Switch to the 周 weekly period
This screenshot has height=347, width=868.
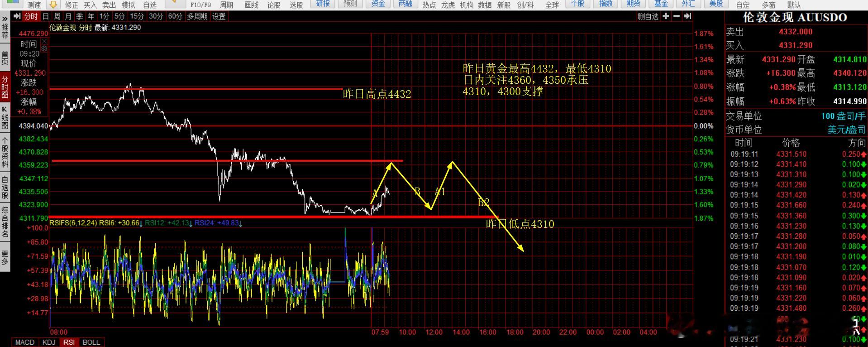pyautogui.click(x=57, y=16)
